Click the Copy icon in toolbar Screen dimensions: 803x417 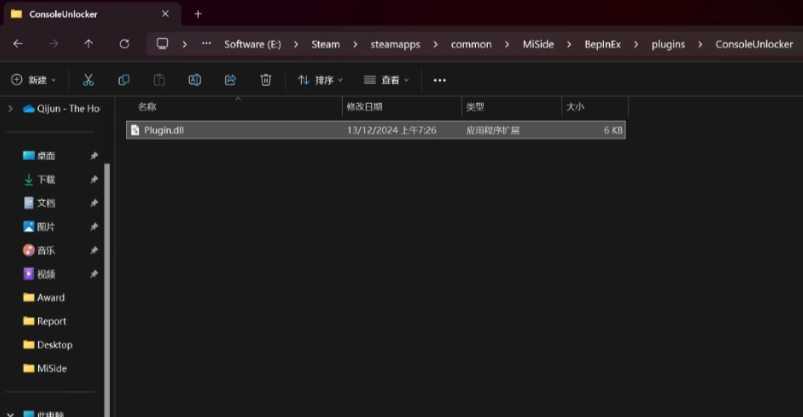(124, 80)
